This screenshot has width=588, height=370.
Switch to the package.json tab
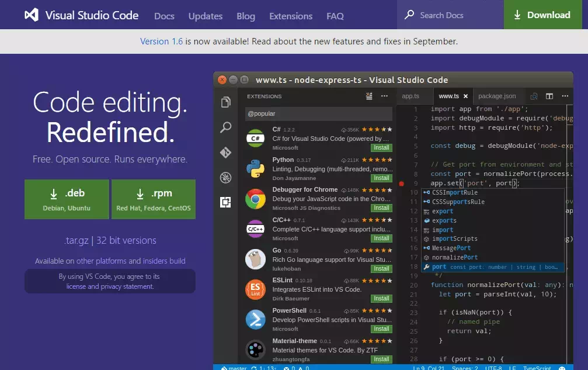point(497,96)
